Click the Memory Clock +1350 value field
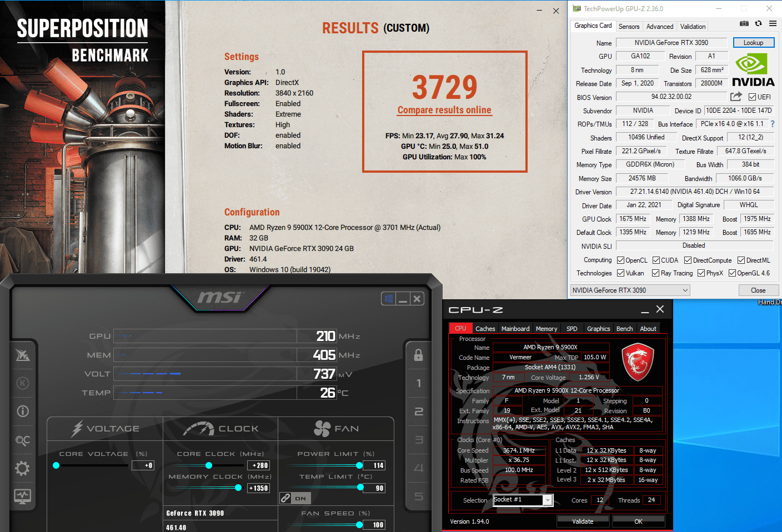Screen dimensions: 782x532 click(258, 488)
